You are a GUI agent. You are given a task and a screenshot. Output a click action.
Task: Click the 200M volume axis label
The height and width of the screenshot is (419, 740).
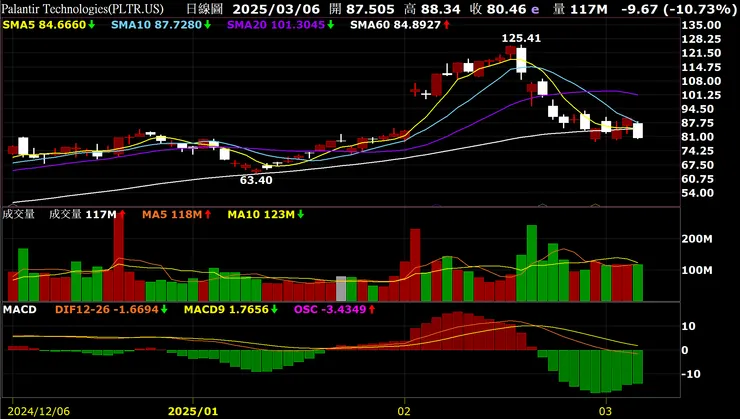697,239
